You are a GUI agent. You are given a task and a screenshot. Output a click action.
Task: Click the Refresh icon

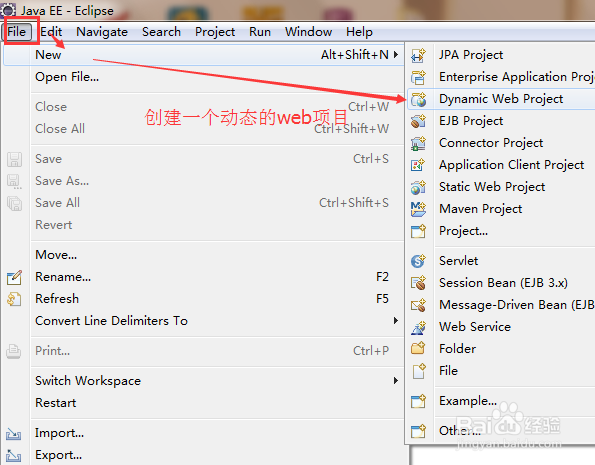tap(14, 299)
